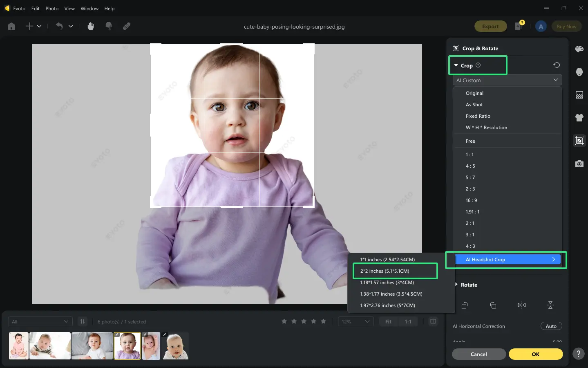Select the Hand pan tool
This screenshot has width=588, height=368.
tap(90, 26)
